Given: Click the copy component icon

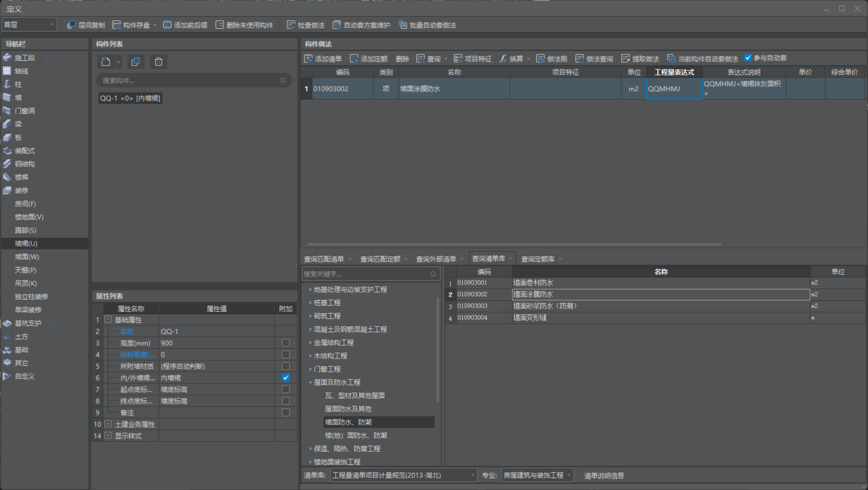Looking at the screenshot, I should [136, 62].
